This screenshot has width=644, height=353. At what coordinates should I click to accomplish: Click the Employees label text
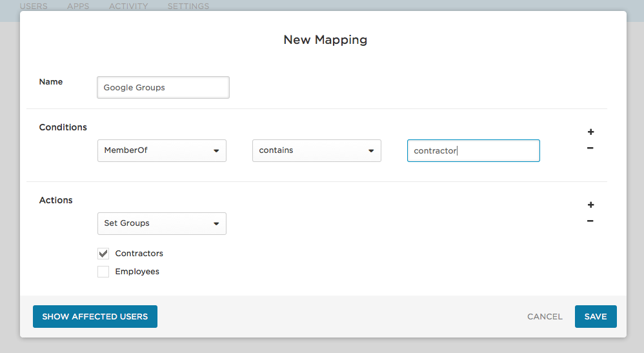pos(137,272)
